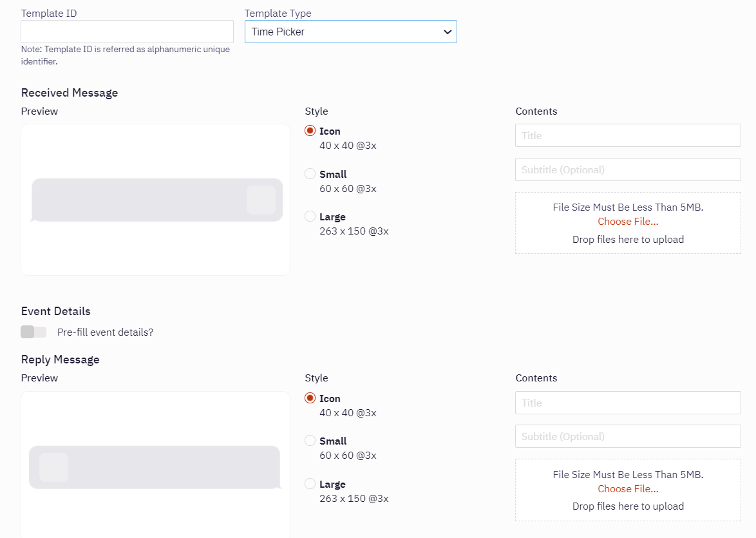The height and width of the screenshot is (538, 756).
Task: Select Large style for Reply Message
Action: coord(310,484)
